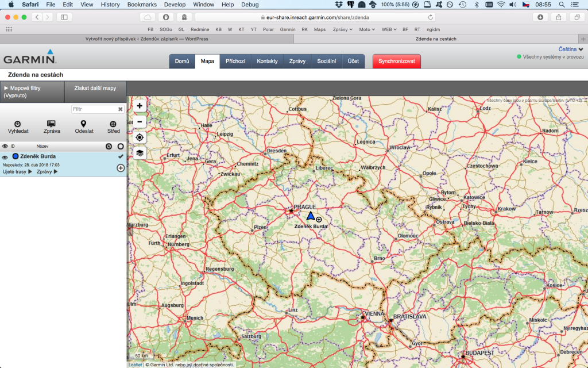Open the Zprávy tab in Garmin navigation
This screenshot has height=368, width=588.
coord(297,61)
